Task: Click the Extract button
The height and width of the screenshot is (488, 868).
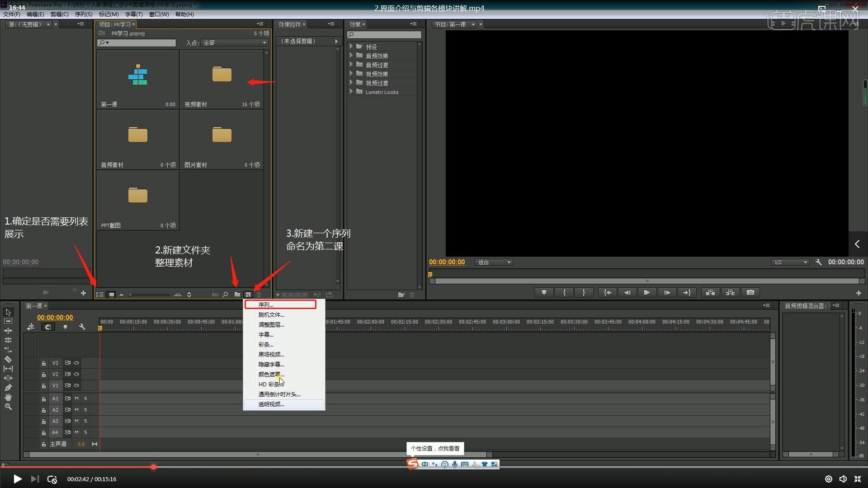Action: 730,293
